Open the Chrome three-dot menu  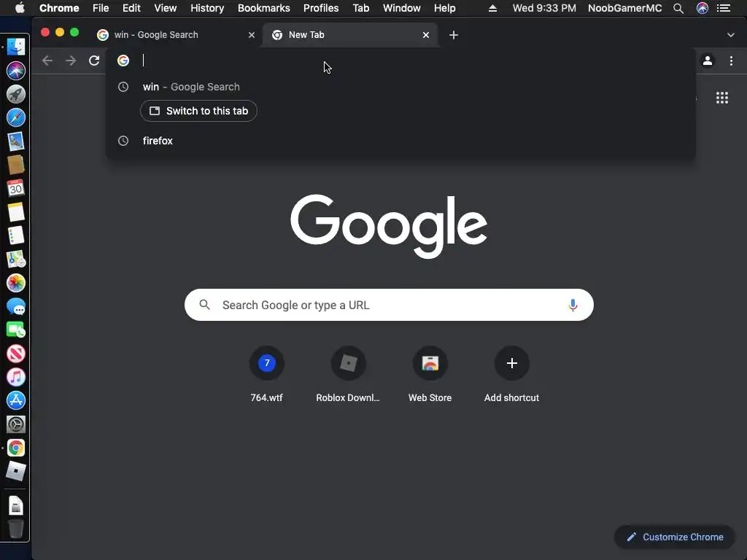click(731, 61)
